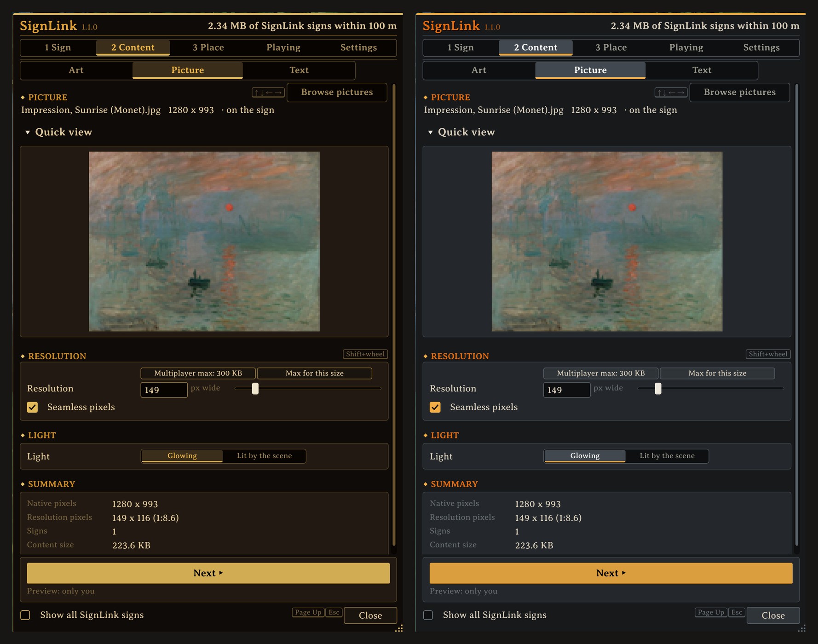Click the resize grip in left panel corner
Screen dimensions: 818x644
[399, 628]
